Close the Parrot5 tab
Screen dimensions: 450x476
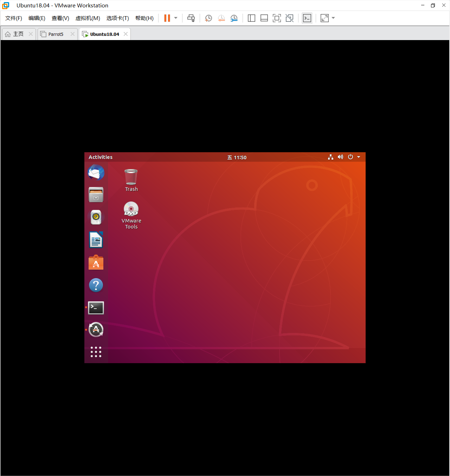click(72, 34)
